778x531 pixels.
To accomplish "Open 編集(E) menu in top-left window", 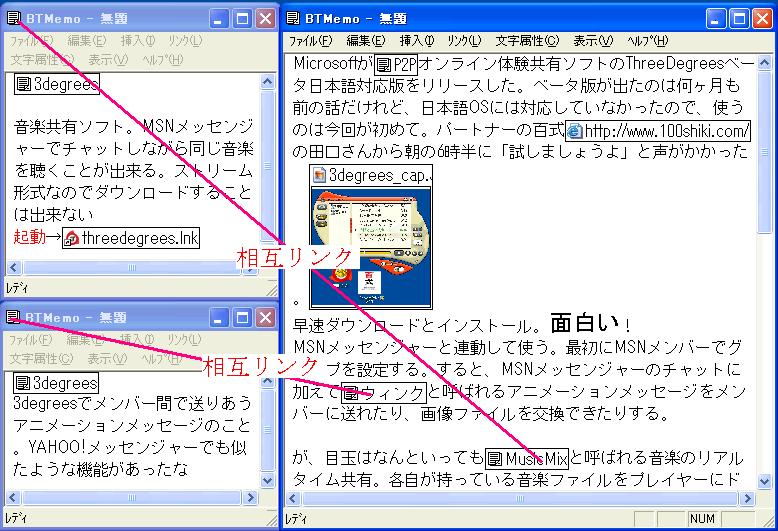I will point(87,41).
